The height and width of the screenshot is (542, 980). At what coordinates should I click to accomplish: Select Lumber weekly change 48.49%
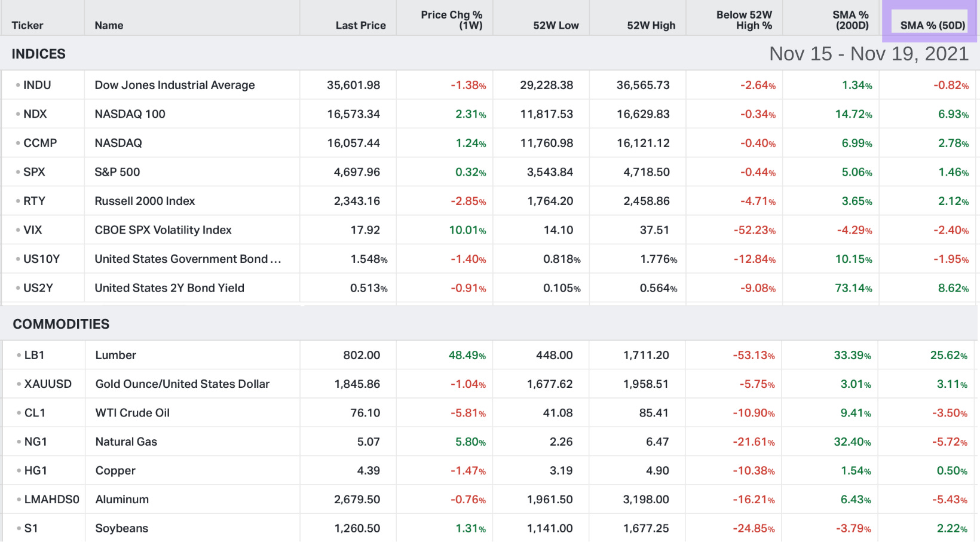pyautogui.click(x=467, y=355)
